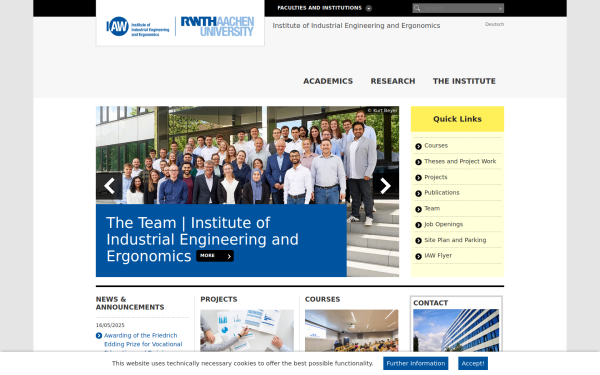
Task: Click the bullet icon beside Job Openings
Action: click(x=418, y=225)
